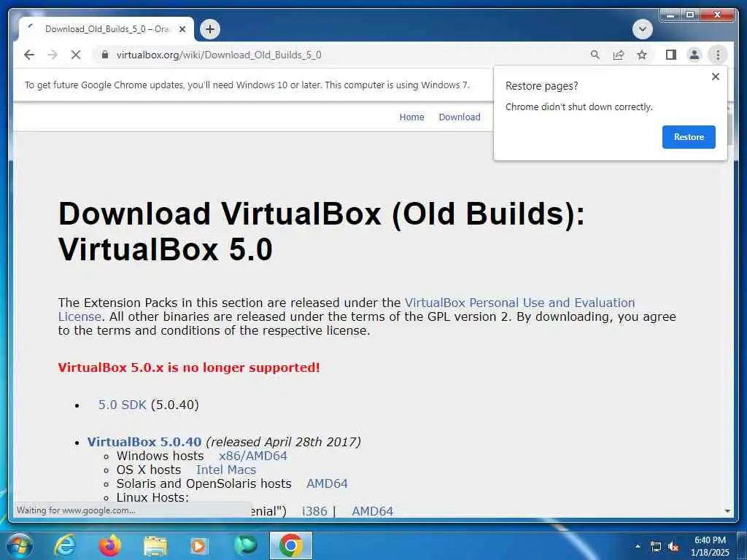This screenshot has height=560, width=747.
Task: Download Solaris hosts AMD64 build
Action: pos(327,483)
